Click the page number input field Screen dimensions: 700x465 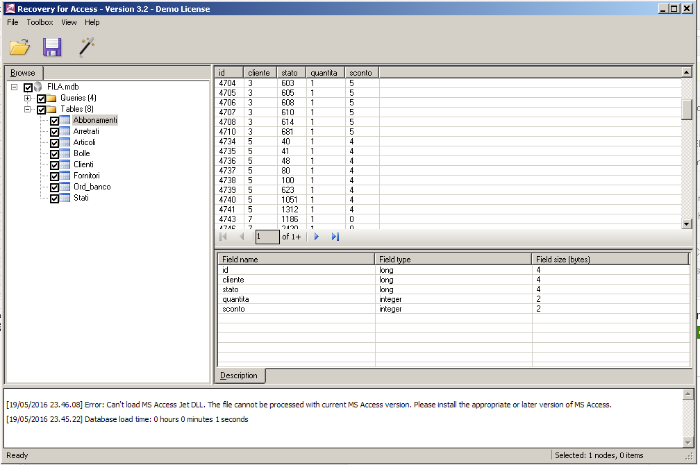[267, 237]
